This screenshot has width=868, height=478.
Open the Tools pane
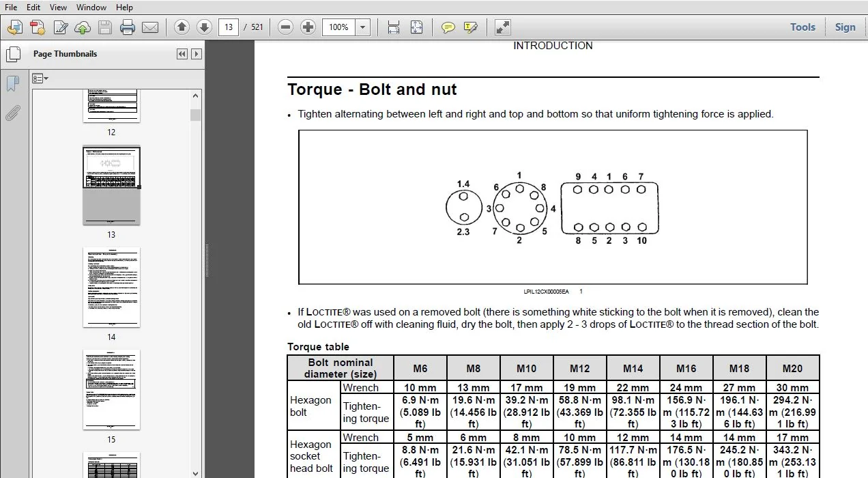(x=802, y=27)
